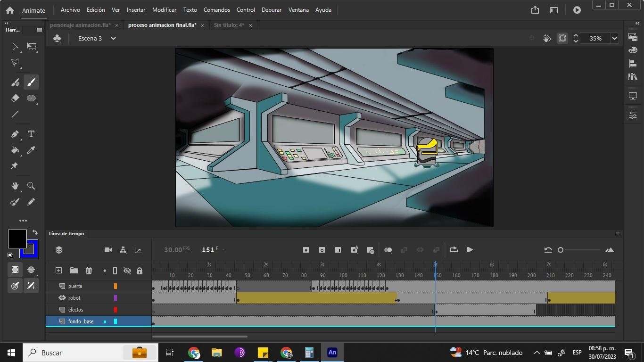Select the Free Transform tool

[31, 46]
